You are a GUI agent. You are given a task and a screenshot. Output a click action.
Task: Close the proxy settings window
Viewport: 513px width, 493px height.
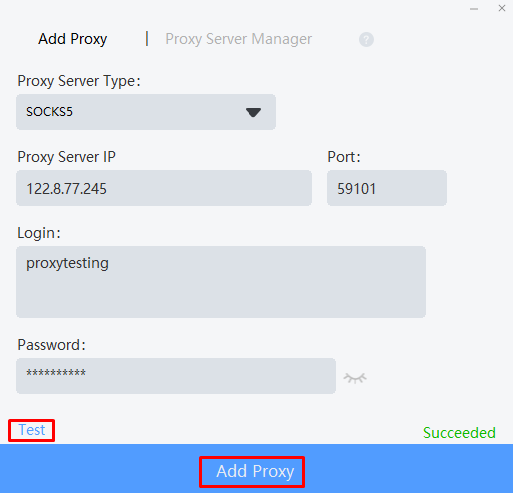point(502,8)
